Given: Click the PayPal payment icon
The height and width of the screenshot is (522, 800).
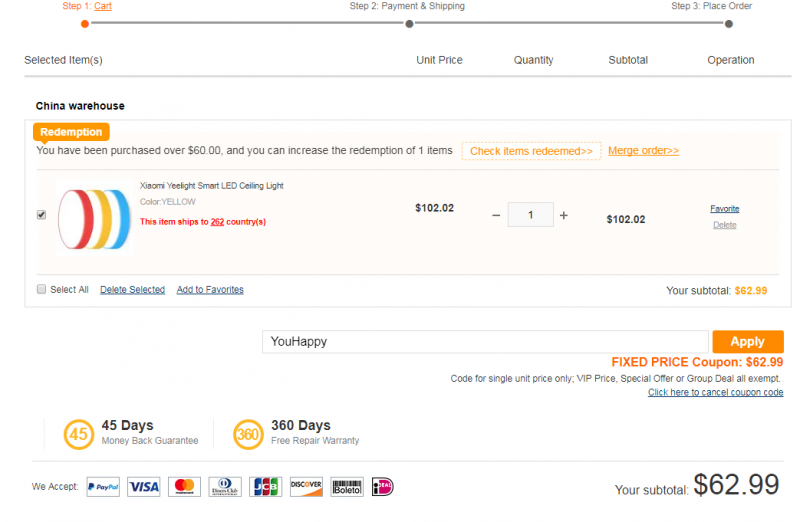Looking at the screenshot, I should pyautogui.click(x=103, y=487).
